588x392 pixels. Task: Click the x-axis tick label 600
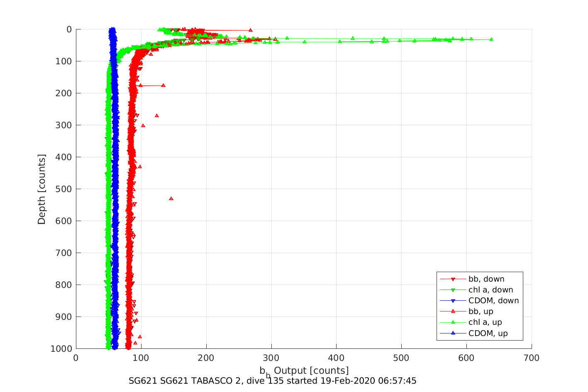(x=466, y=358)
